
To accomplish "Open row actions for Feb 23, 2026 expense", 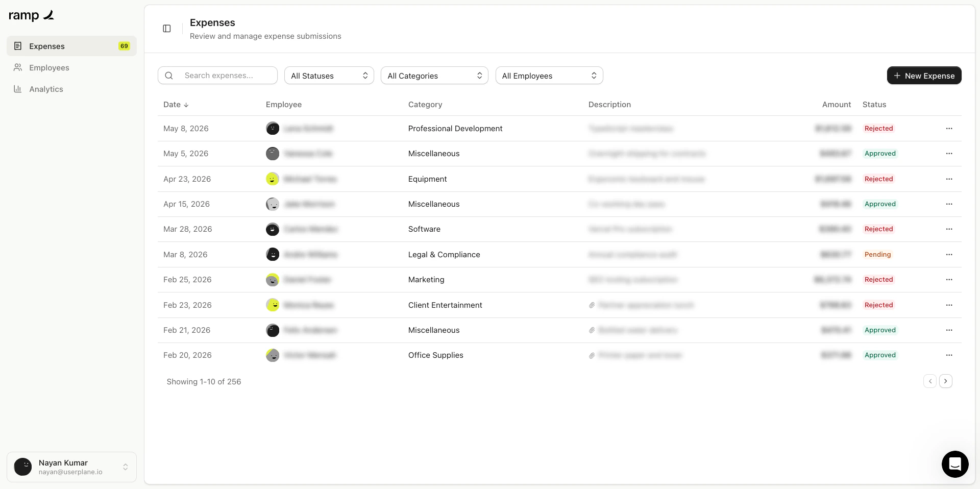I will pyautogui.click(x=949, y=305).
